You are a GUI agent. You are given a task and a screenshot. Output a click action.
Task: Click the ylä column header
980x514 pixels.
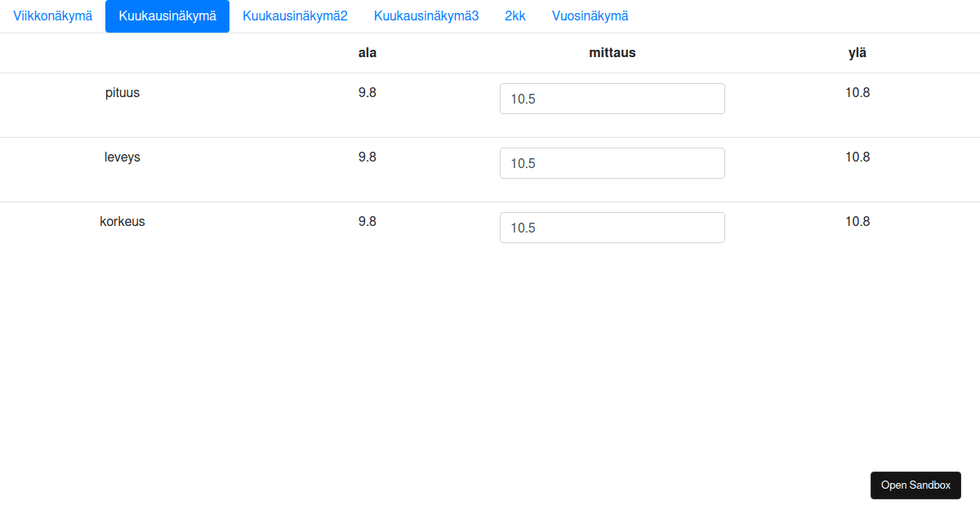857,52
